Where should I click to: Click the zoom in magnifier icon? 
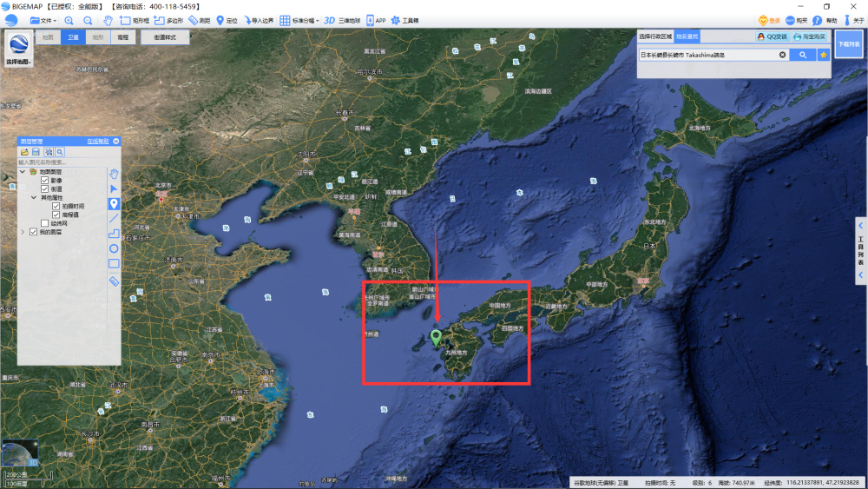[x=69, y=21]
